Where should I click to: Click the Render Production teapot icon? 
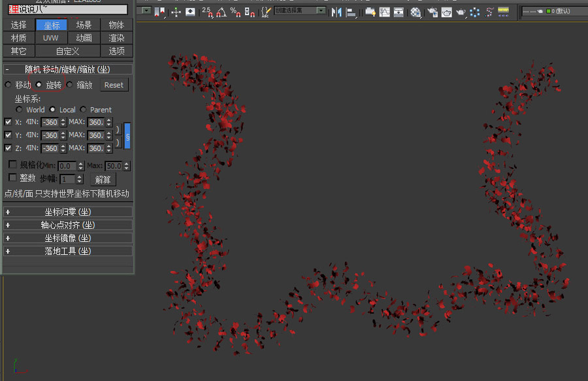point(461,12)
